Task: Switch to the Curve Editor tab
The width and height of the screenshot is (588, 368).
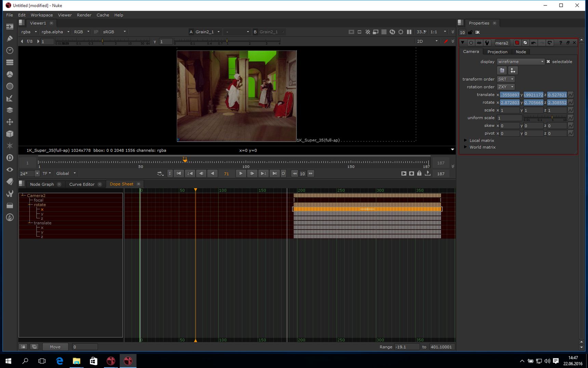Action: pyautogui.click(x=82, y=184)
